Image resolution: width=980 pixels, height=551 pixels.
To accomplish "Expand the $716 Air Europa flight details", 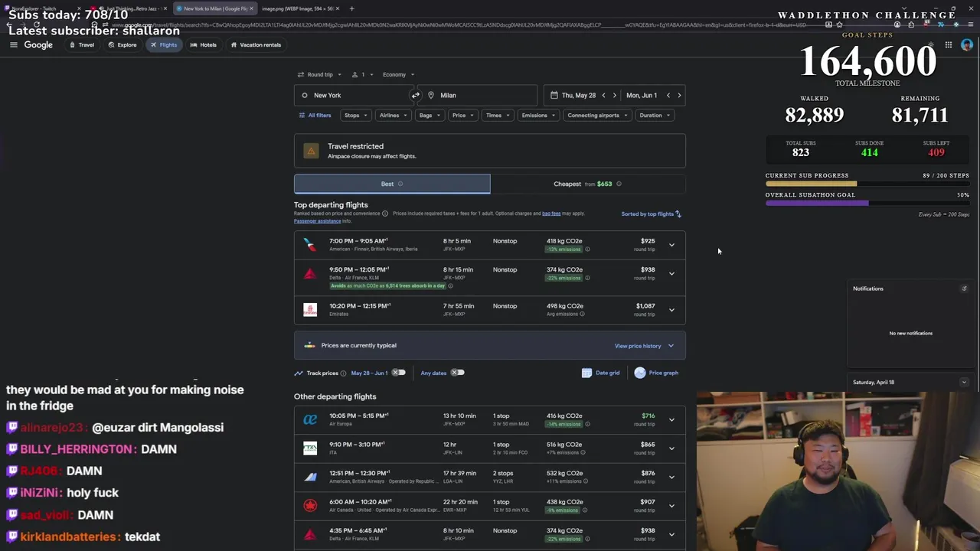I will pyautogui.click(x=671, y=419).
